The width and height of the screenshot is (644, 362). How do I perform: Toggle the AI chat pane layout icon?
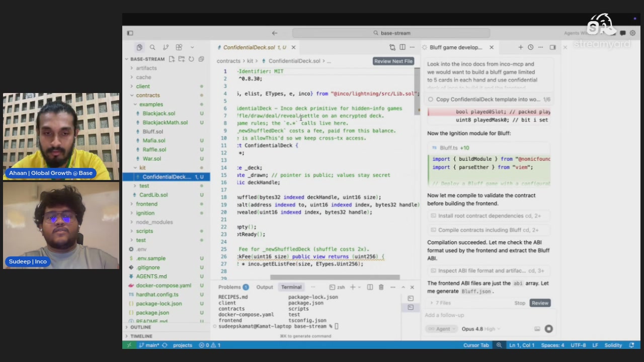click(552, 47)
